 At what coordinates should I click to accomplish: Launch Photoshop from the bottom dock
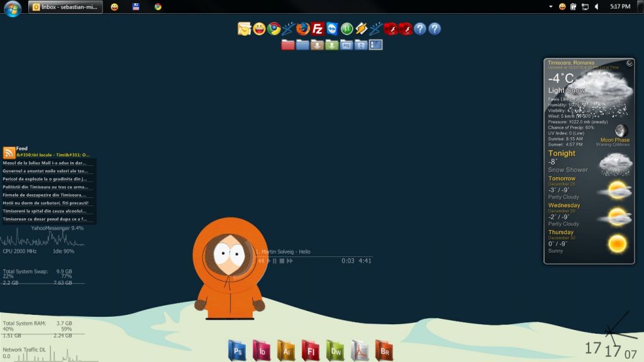coord(237,350)
